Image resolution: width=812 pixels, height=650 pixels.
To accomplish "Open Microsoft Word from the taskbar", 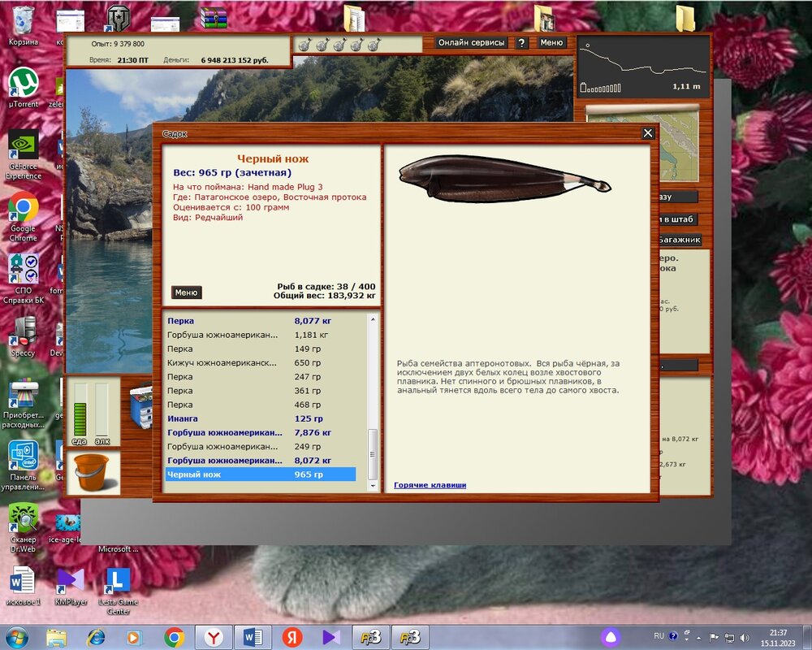I will [250, 637].
